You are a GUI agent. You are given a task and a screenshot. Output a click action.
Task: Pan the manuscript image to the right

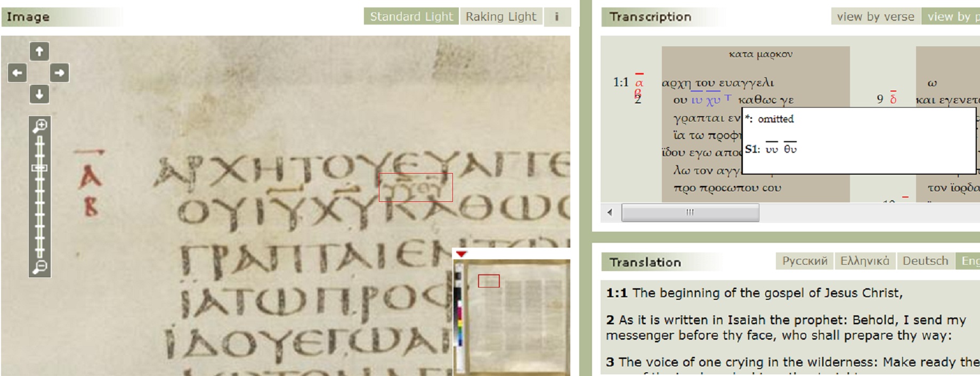[60, 72]
